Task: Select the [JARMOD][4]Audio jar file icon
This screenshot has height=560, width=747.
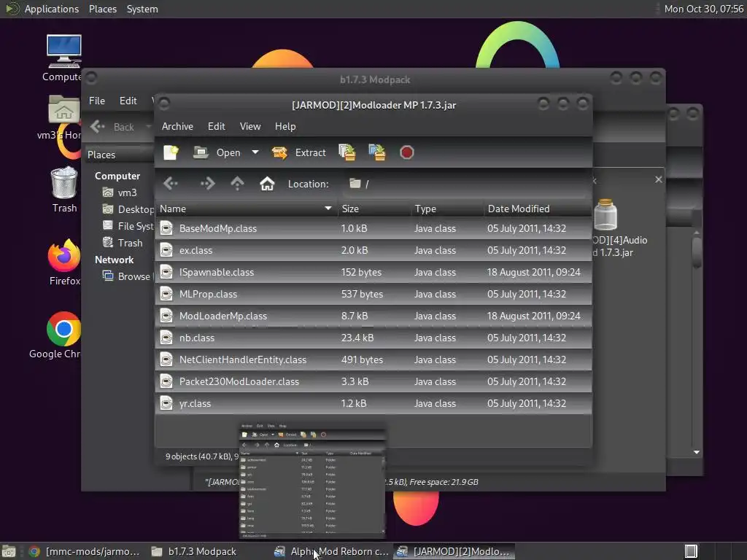Action: 606,215
